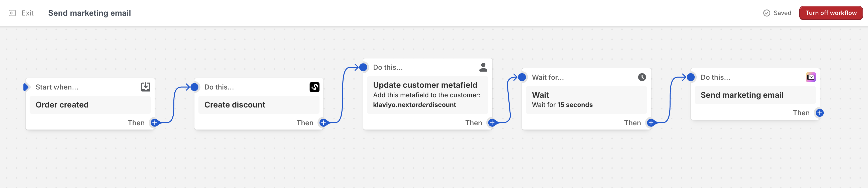Click the Exit label in header
Image resolution: width=868 pixels, height=188 pixels.
pyautogui.click(x=28, y=13)
